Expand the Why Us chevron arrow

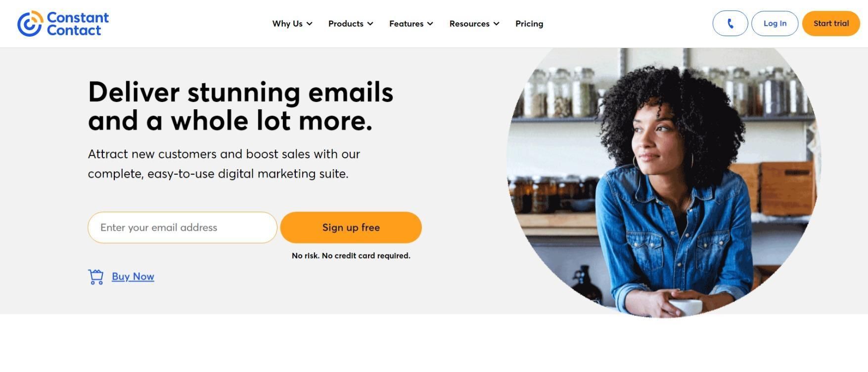pyautogui.click(x=310, y=24)
